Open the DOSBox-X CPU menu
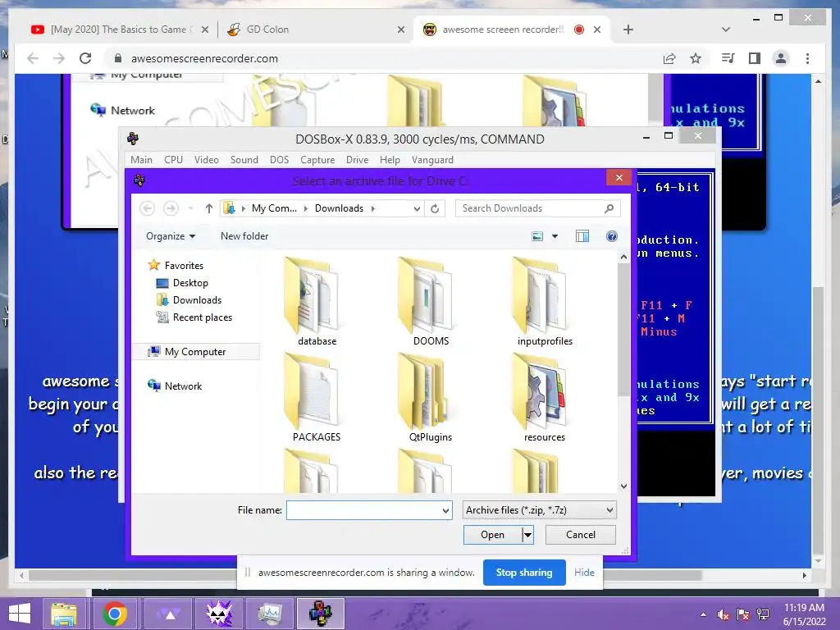 tap(174, 160)
